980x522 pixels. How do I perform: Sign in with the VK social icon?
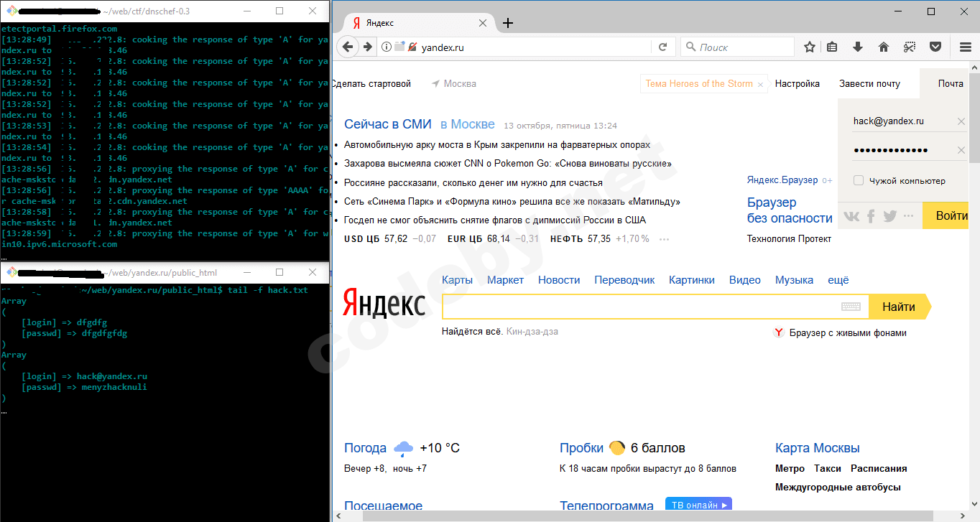[x=851, y=215]
